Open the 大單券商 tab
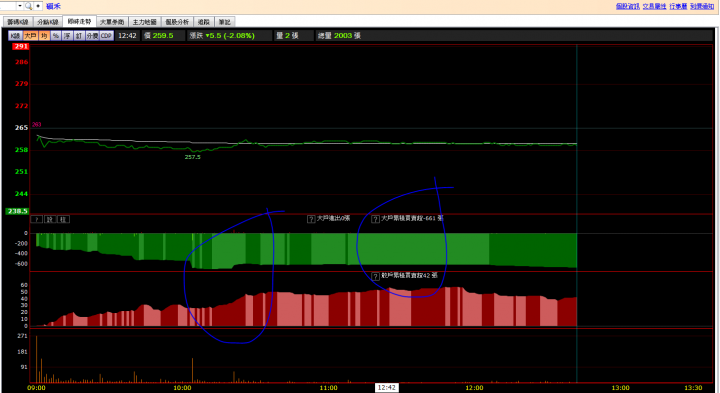720x393 pixels. click(112, 22)
